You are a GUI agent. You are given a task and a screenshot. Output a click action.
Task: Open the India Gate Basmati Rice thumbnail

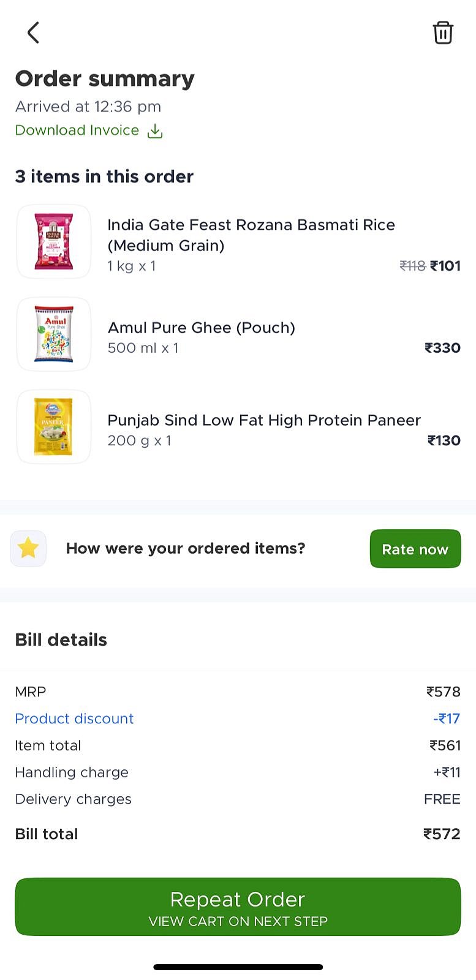53,241
